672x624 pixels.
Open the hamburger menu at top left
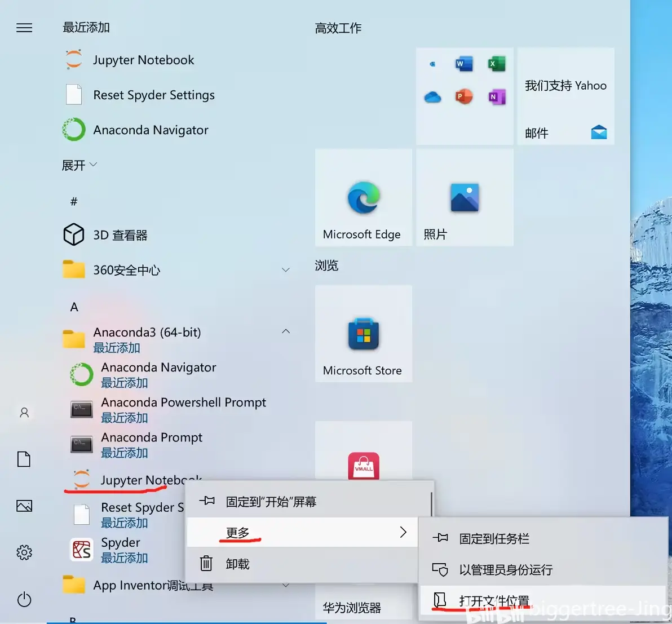[x=24, y=28]
